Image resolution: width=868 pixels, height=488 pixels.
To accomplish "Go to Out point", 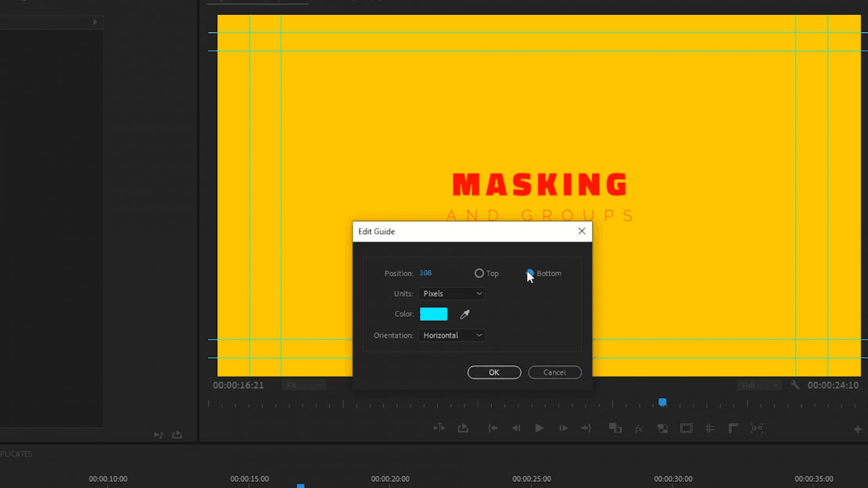I will pyautogui.click(x=586, y=429).
